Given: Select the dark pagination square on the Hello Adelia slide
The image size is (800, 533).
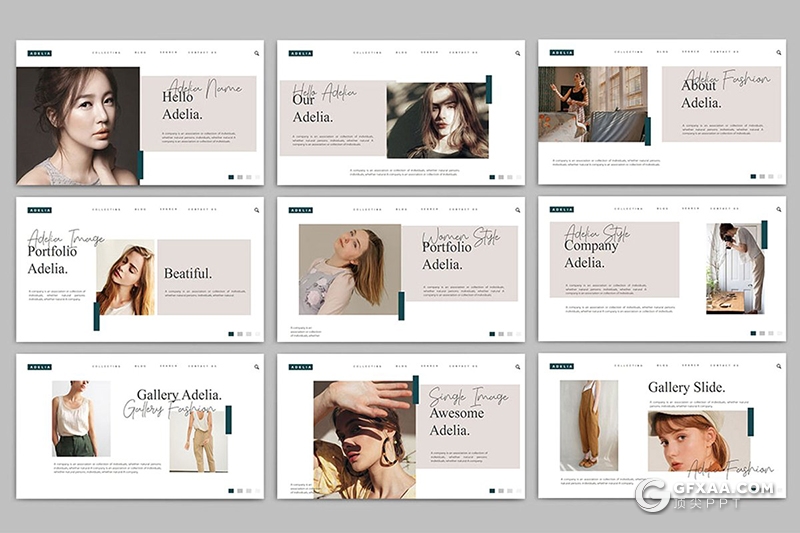Looking at the screenshot, I should (231, 177).
